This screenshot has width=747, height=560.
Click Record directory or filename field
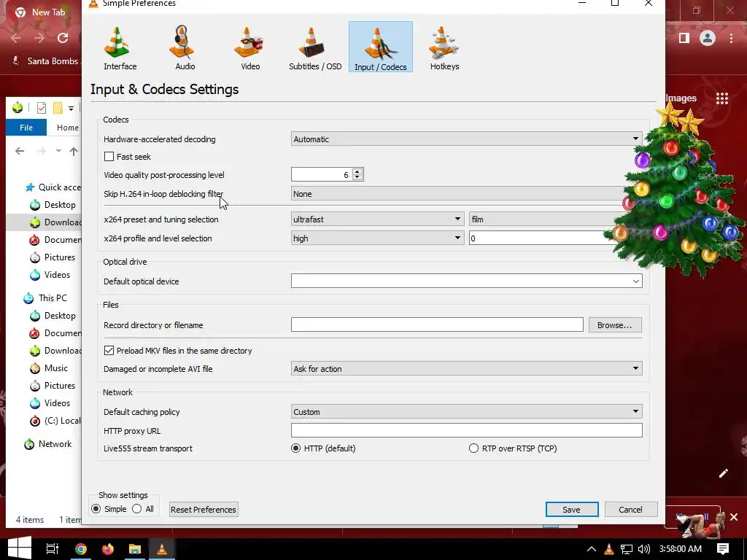click(x=437, y=324)
